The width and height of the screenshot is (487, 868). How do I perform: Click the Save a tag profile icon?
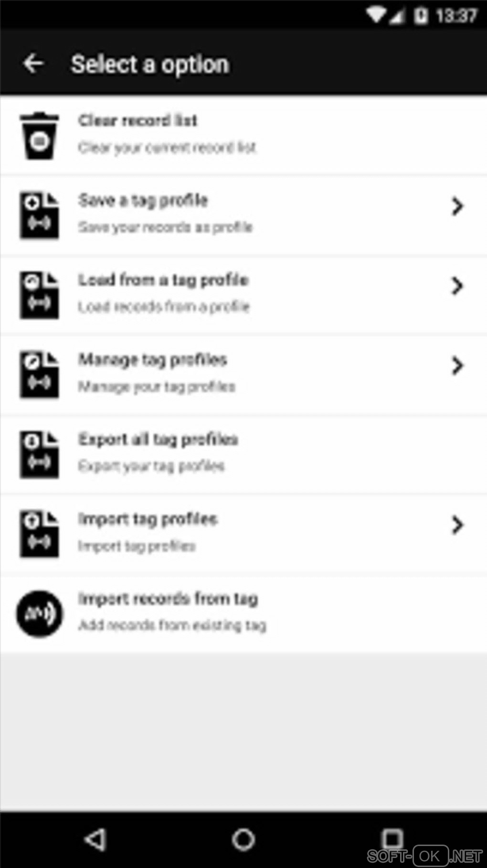coord(39,215)
